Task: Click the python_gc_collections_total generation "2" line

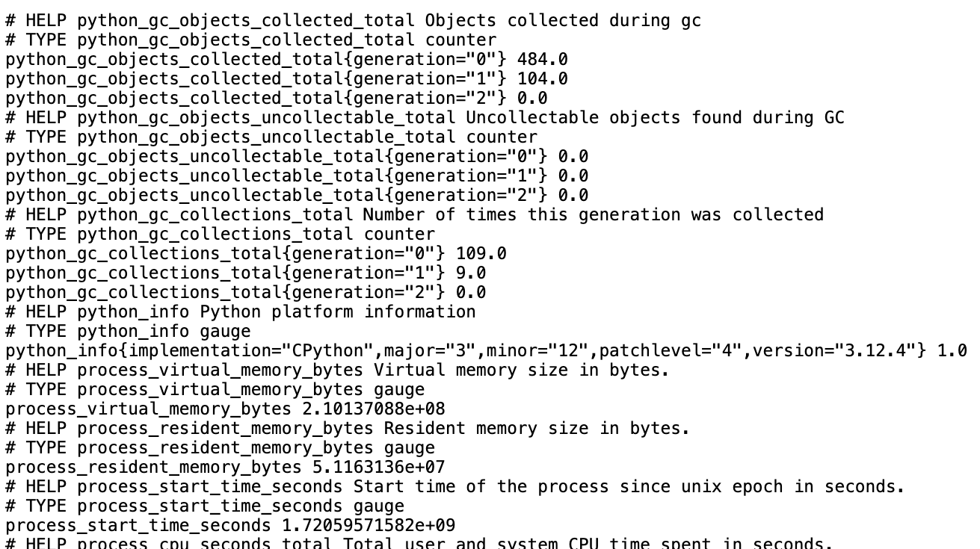Action: click(245, 292)
